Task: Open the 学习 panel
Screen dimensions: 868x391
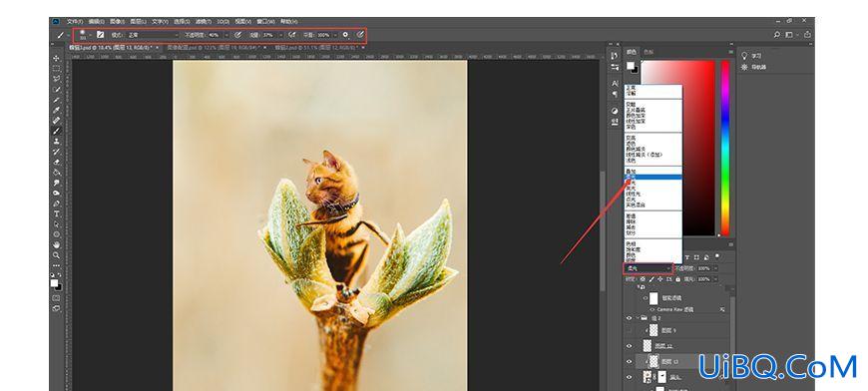Action: coord(751,56)
